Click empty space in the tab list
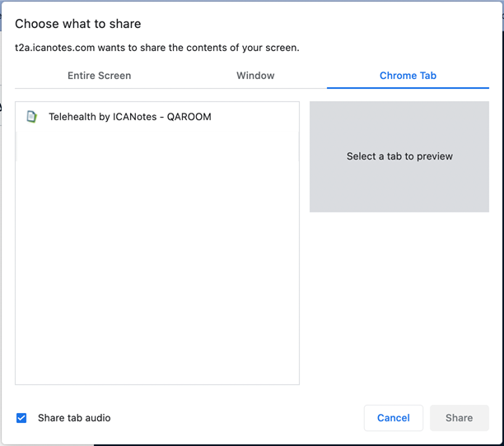 tap(156, 263)
